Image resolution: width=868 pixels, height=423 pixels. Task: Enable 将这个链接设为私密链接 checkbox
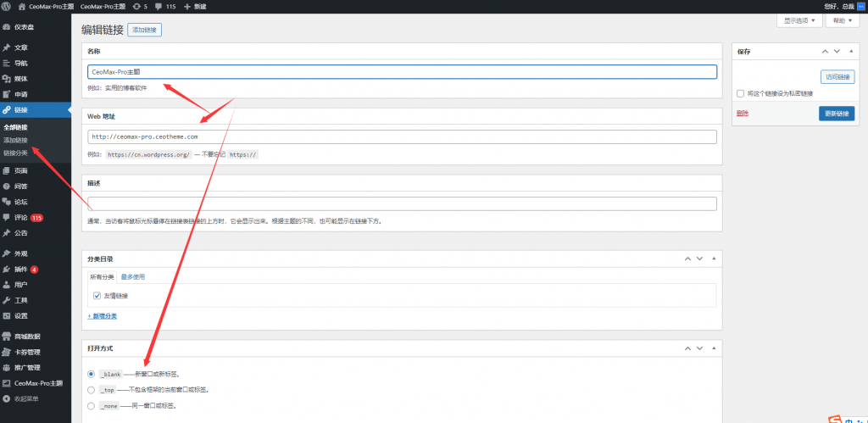coord(741,93)
